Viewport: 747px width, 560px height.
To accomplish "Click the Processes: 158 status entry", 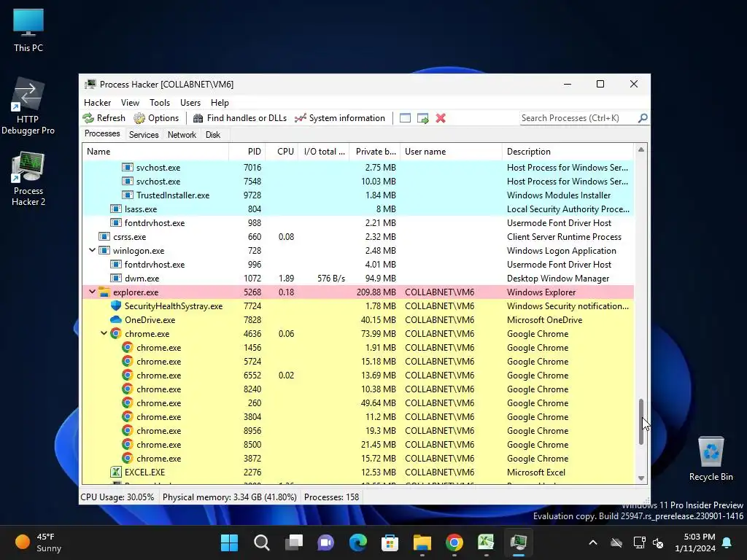I will point(332,497).
